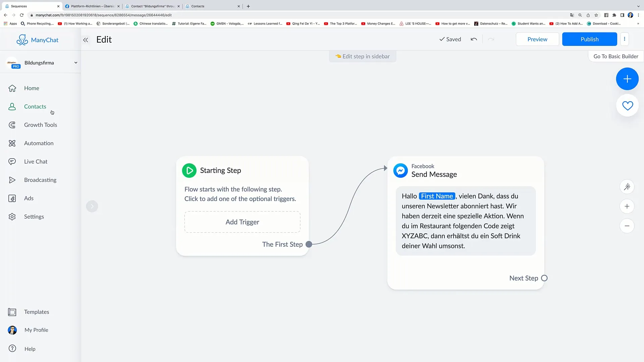Click the Starting Step play icon
Viewport: 644px width, 362px height.
pyautogui.click(x=189, y=170)
